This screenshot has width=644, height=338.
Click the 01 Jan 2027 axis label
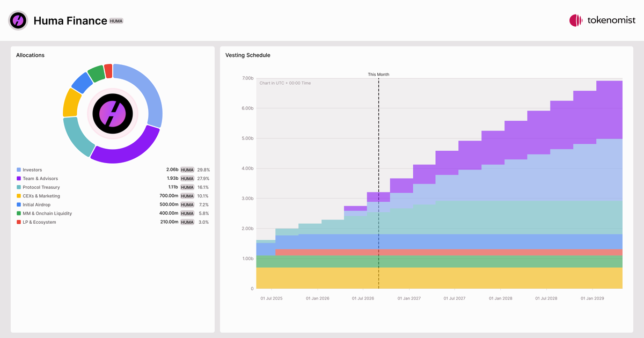tap(409, 298)
